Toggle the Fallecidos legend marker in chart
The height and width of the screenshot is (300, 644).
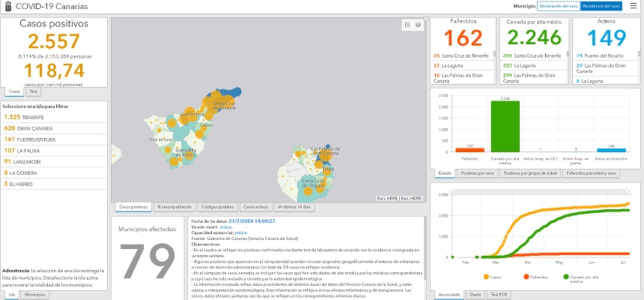[x=524, y=277]
